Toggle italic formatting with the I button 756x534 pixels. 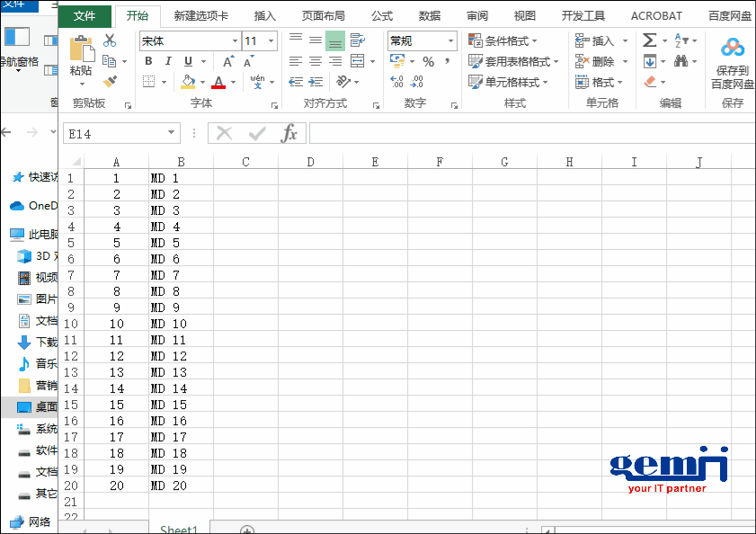click(169, 61)
